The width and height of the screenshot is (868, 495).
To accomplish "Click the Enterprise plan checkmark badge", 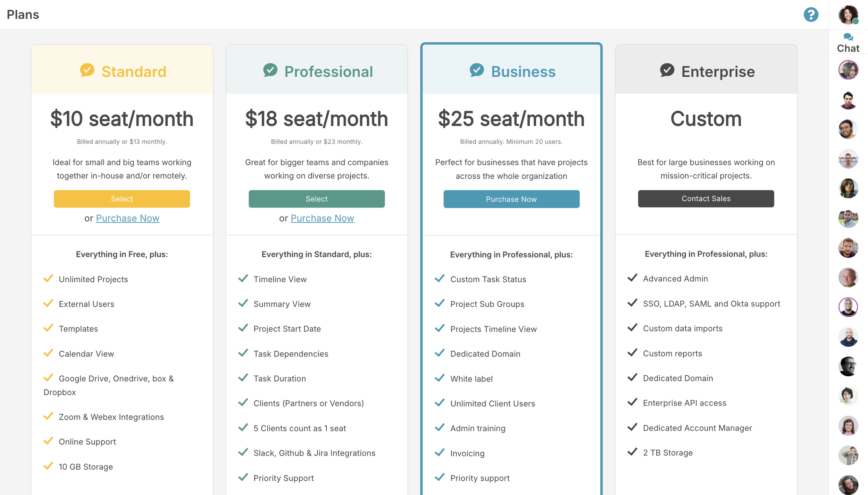I will coord(667,70).
